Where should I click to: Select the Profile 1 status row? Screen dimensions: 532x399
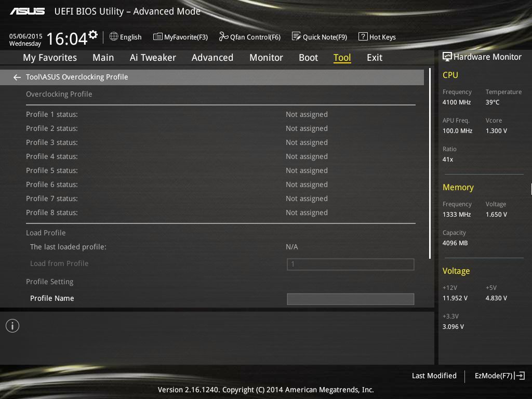[x=220, y=114]
